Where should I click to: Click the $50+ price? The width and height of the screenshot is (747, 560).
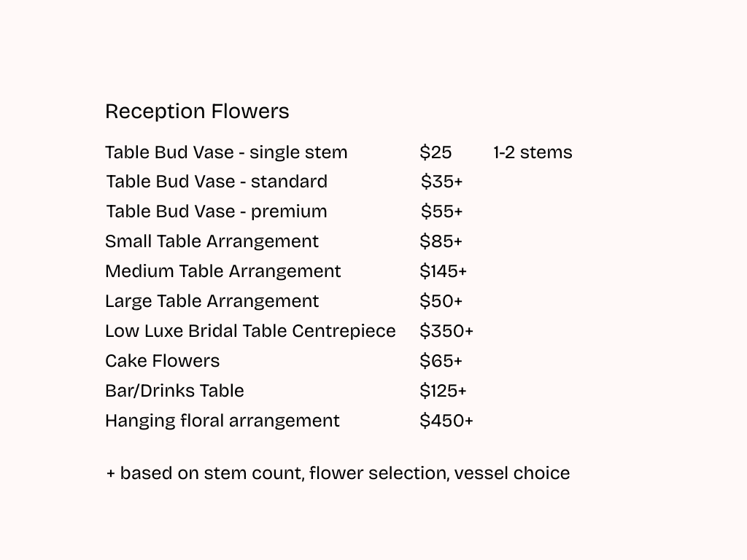tap(441, 301)
